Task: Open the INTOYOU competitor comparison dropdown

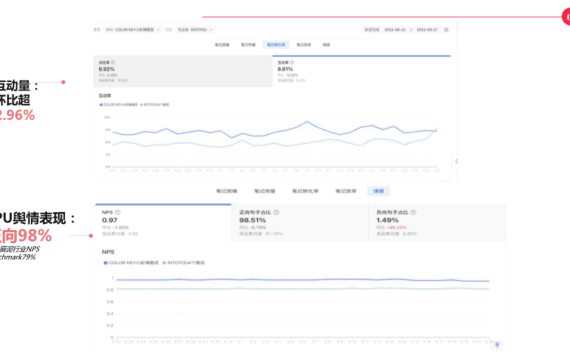Action: [x=195, y=29]
